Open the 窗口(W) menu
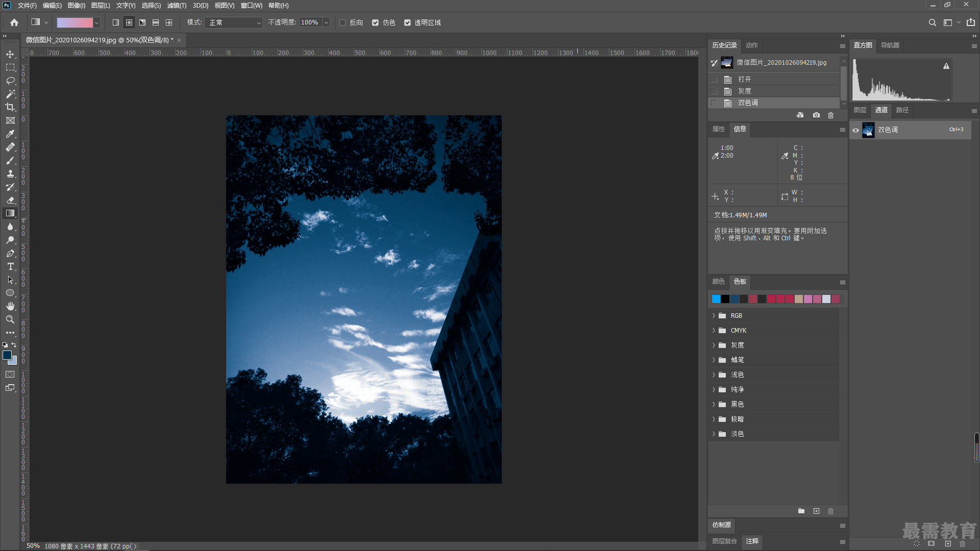Viewport: 980px width, 551px height. 252,6
